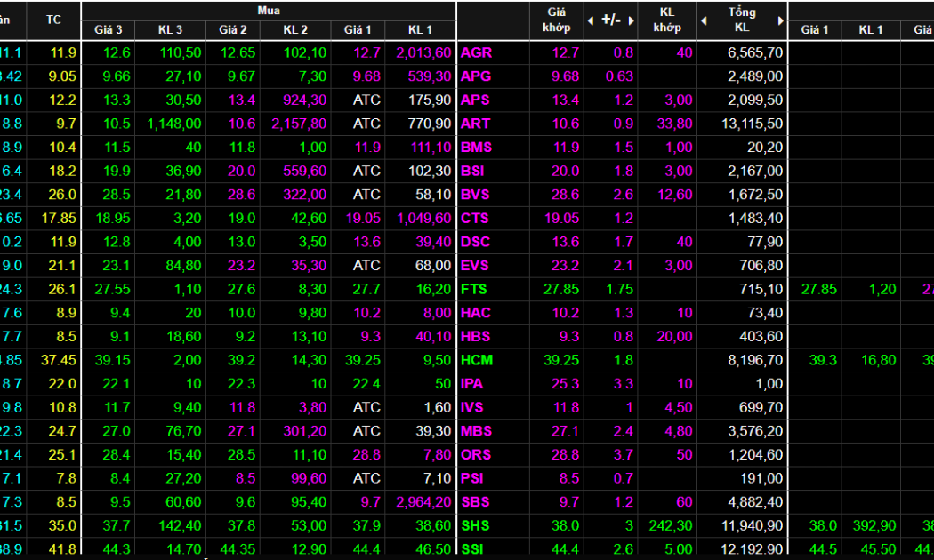This screenshot has width=934, height=560.
Task: Open the MBS stock symbol
Action: (x=476, y=431)
